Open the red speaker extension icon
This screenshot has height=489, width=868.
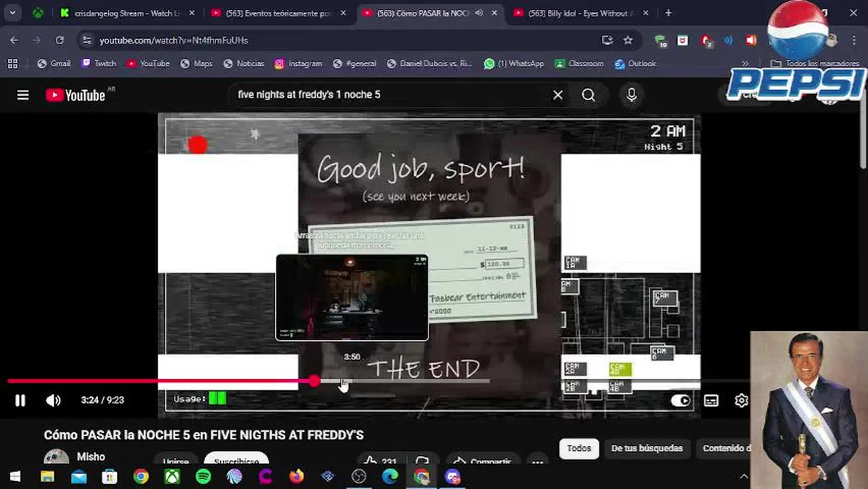point(751,40)
